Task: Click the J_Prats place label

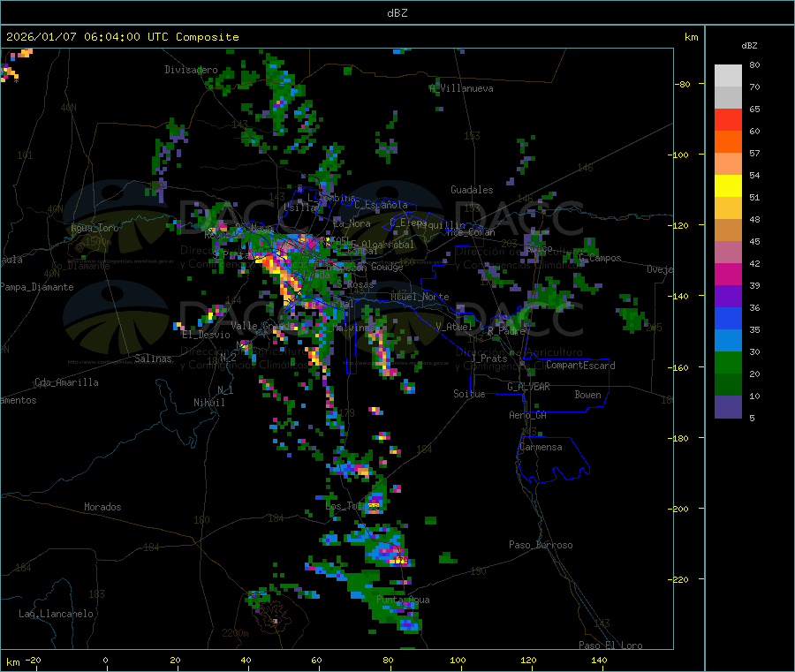Action: (489, 359)
